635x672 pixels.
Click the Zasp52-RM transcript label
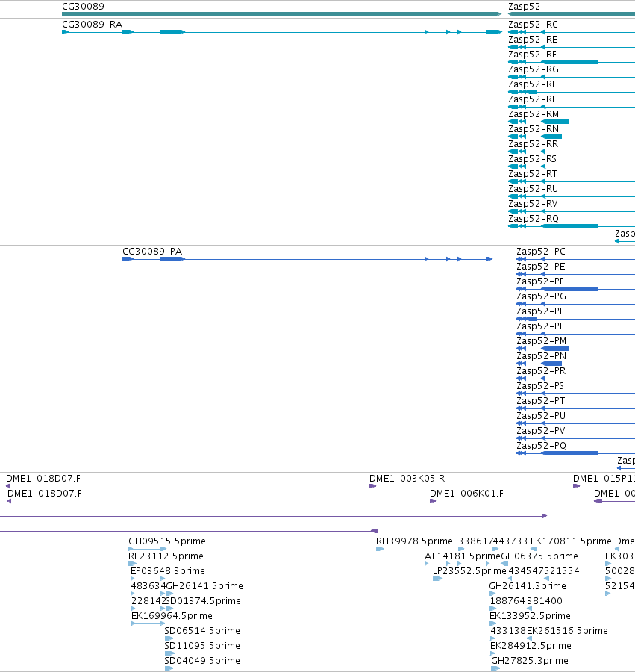[534, 114]
